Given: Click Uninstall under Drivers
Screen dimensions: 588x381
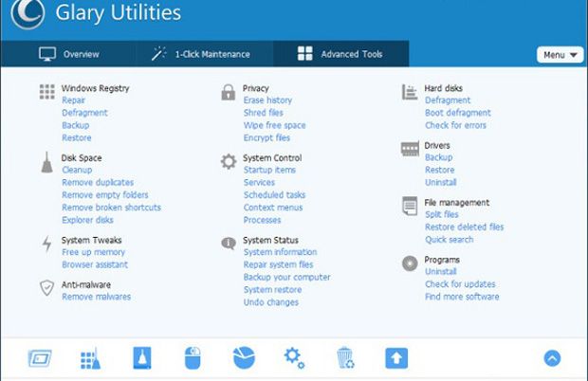Looking at the screenshot, I should point(441,183).
